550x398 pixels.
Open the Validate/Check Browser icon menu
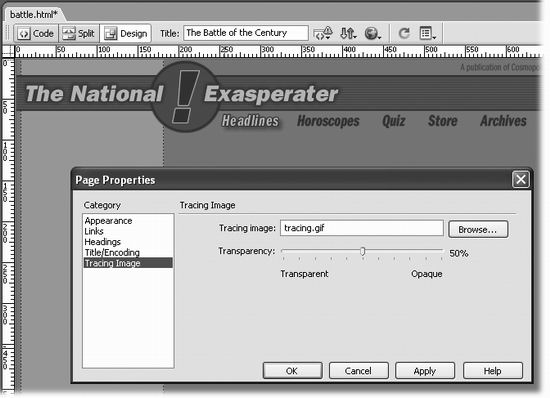click(x=322, y=34)
